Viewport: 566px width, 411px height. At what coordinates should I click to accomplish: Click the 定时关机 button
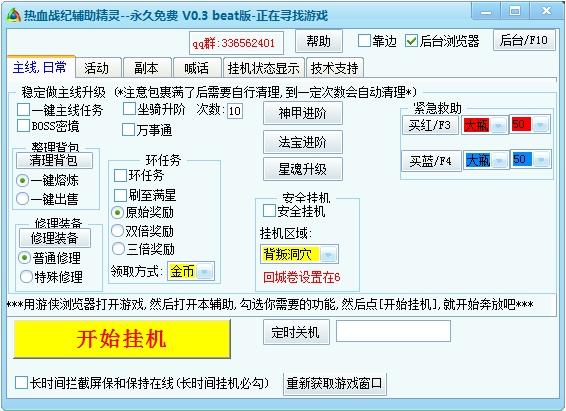tap(296, 332)
